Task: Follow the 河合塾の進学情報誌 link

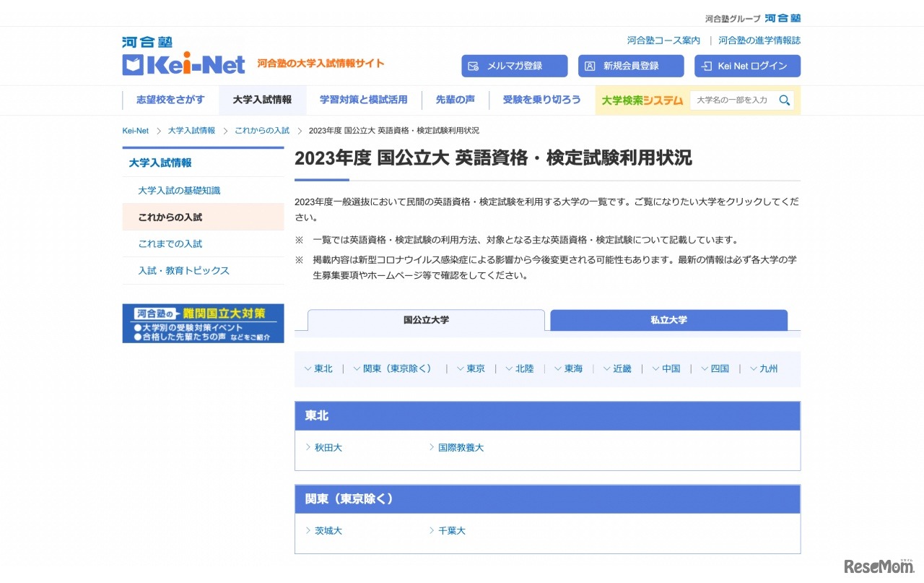Action: 759,40
